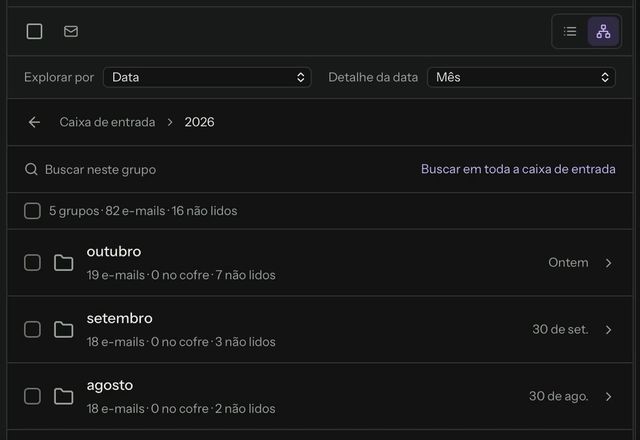Viewport: 640px width, 440px height.
Task: Click the outubro folder icon
Action: 64,263
